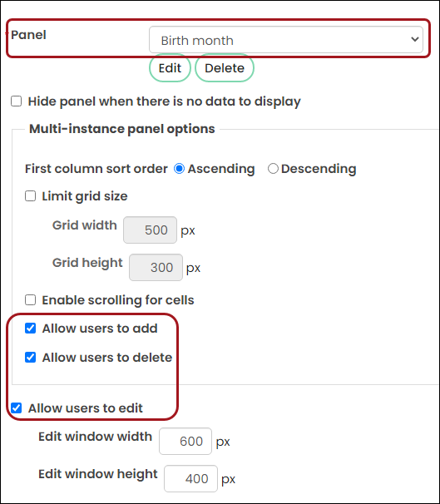The image size is (440, 504).
Task: Click the Edit window width field
Action: 185,441
